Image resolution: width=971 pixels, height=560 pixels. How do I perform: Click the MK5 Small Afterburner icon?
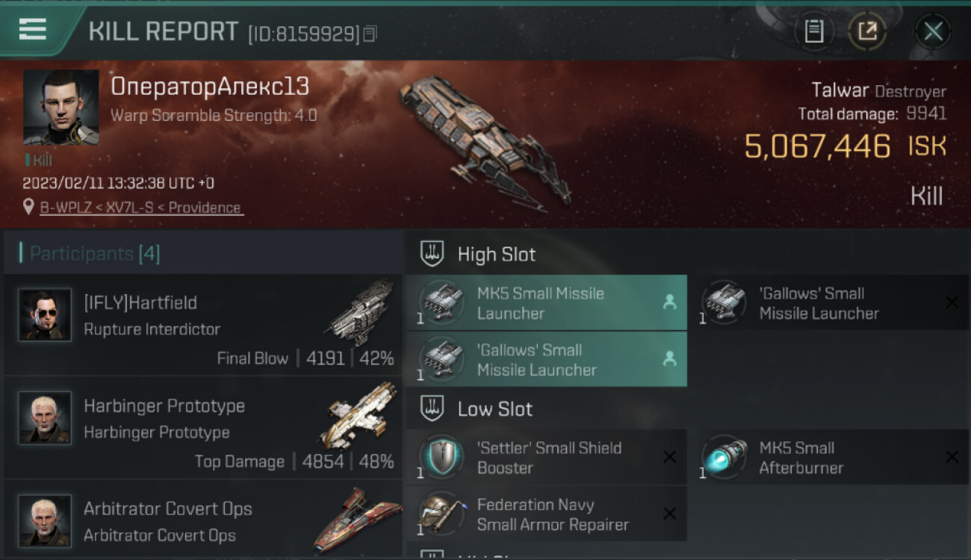[724, 456]
